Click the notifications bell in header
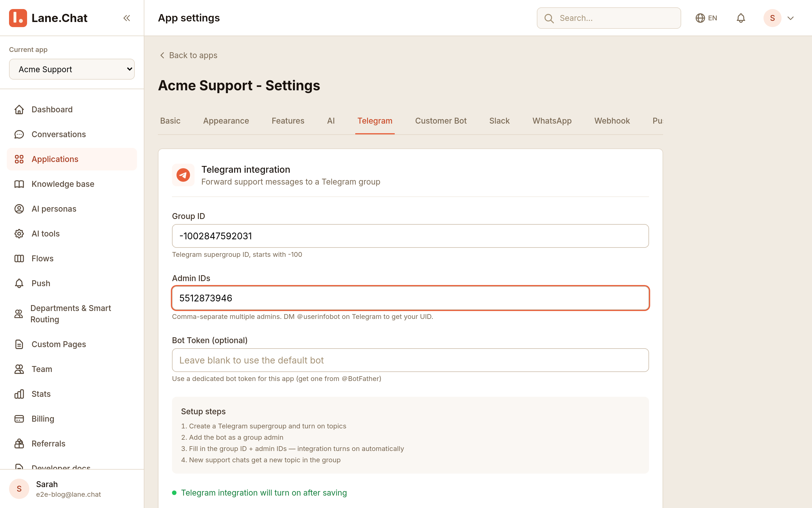The height and width of the screenshot is (508, 812). (x=741, y=18)
